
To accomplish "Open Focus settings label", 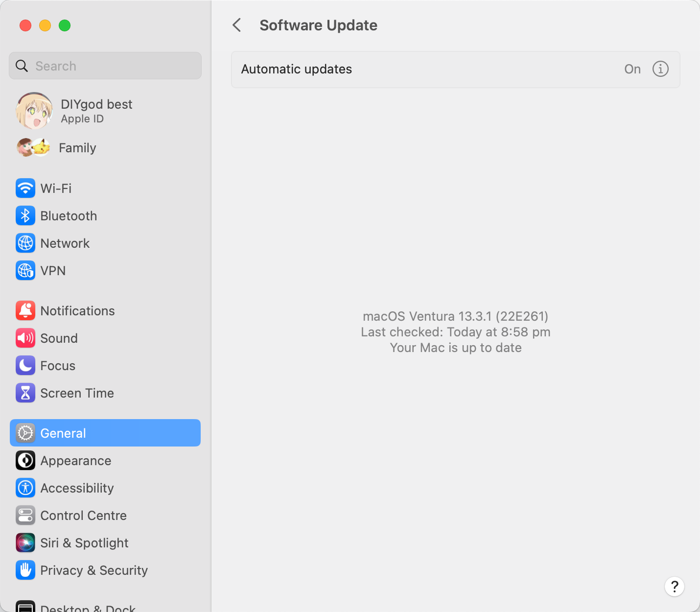I will point(58,366).
